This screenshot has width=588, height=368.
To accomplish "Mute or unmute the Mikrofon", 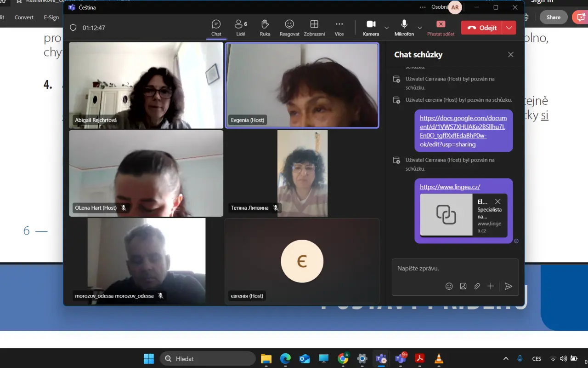I will pyautogui.click(x=404, y=28).
